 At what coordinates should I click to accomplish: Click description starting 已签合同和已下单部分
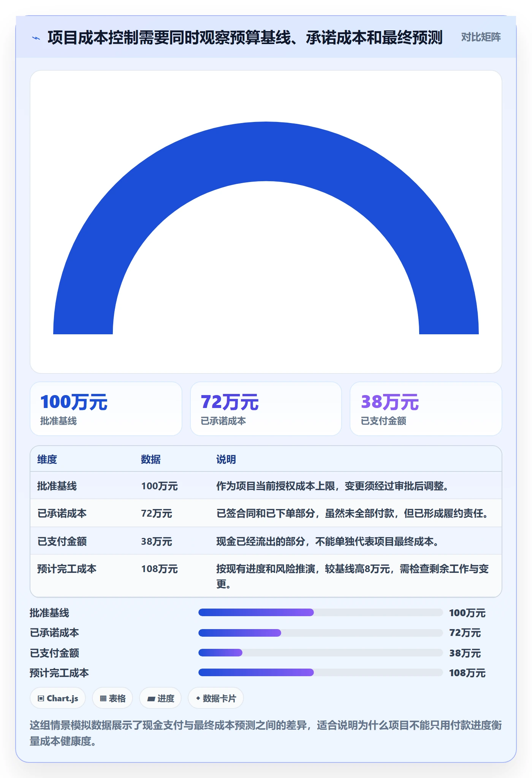pyautogui.click(x=353, y=513)
